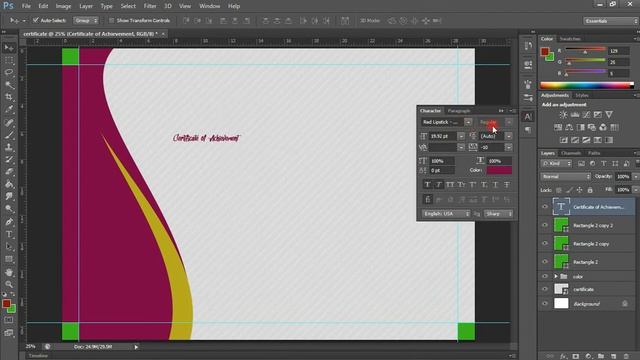Hide the Rectangle 2 copy 2 layer
This screenshot has width=640, height=360.
pyautogui.click(x=544, y=225)
